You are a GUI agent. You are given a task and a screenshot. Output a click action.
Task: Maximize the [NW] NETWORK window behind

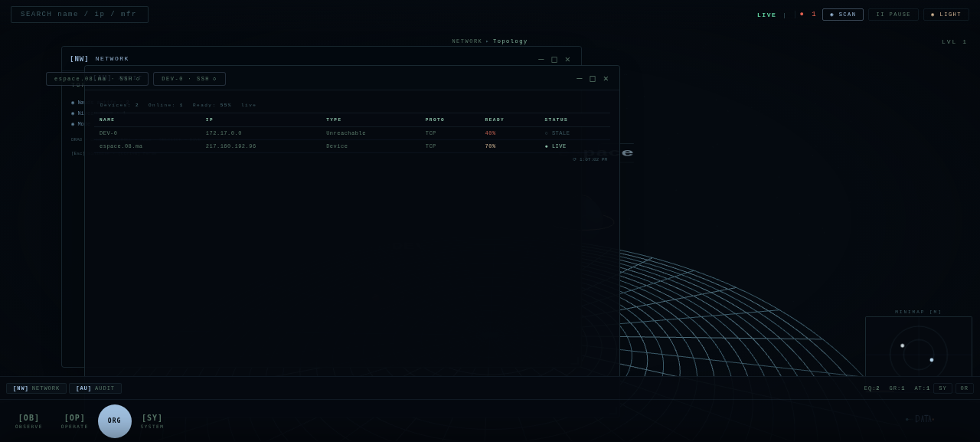[554, 59]
